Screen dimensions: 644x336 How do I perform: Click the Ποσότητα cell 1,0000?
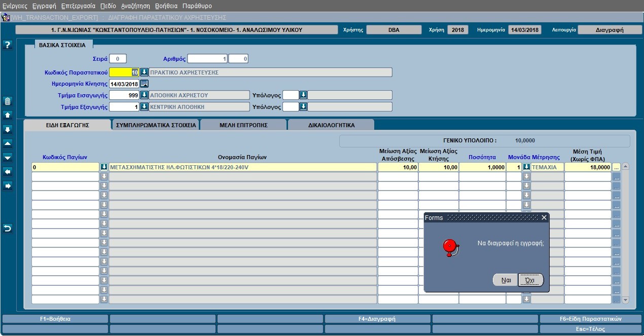[x=482, y=167]
